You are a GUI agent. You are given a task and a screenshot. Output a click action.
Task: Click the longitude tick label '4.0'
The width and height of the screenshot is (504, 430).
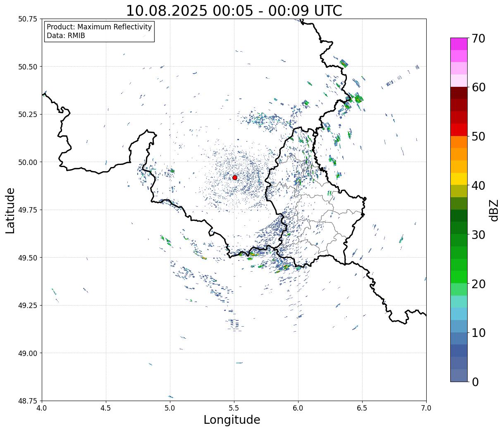click(42, 408)
